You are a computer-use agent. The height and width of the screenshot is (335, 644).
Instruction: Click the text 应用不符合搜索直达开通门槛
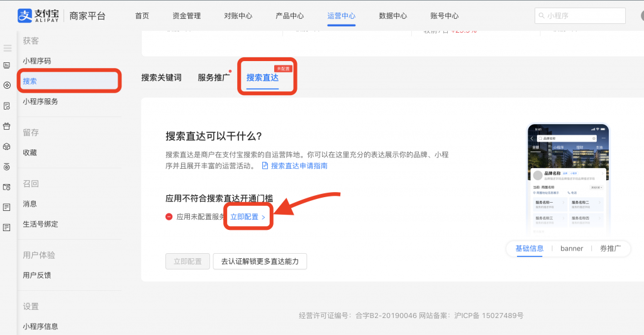[x=219, y=198]
